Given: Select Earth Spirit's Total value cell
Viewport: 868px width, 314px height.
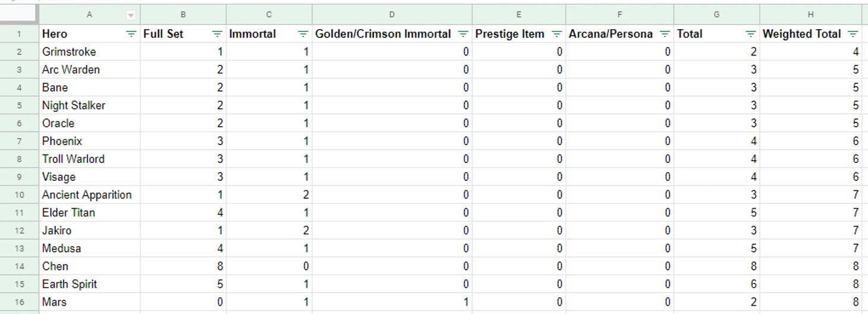Looking at the screenshot, I should [x=716, y=284].
